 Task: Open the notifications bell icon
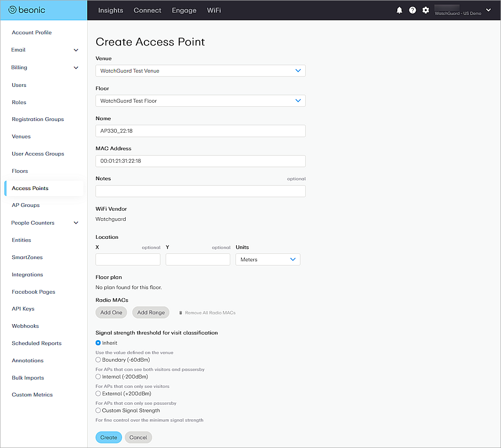(x=399, y=10)
